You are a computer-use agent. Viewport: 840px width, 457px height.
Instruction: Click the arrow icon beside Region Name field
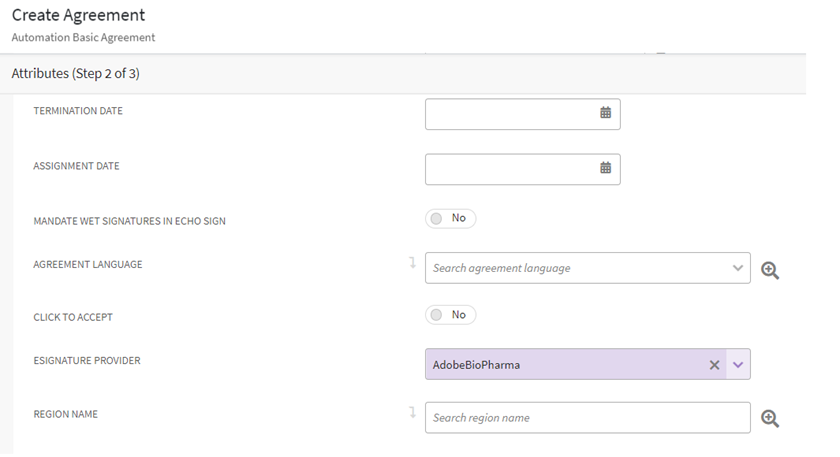click(x=412, y=412)
